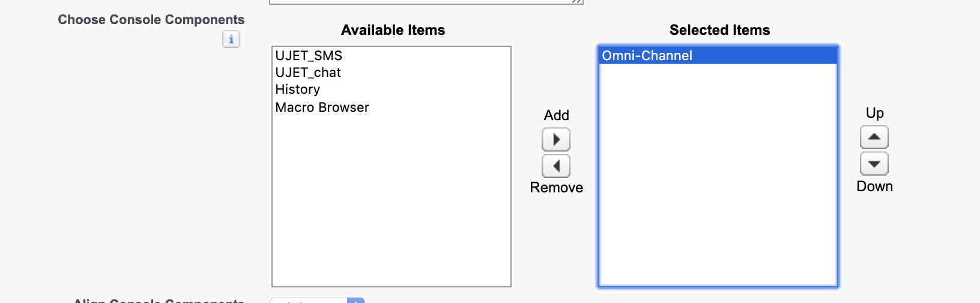Choose History from the Available Items list
The height and width of the screenshot is (303, 980).
point(298,90)
